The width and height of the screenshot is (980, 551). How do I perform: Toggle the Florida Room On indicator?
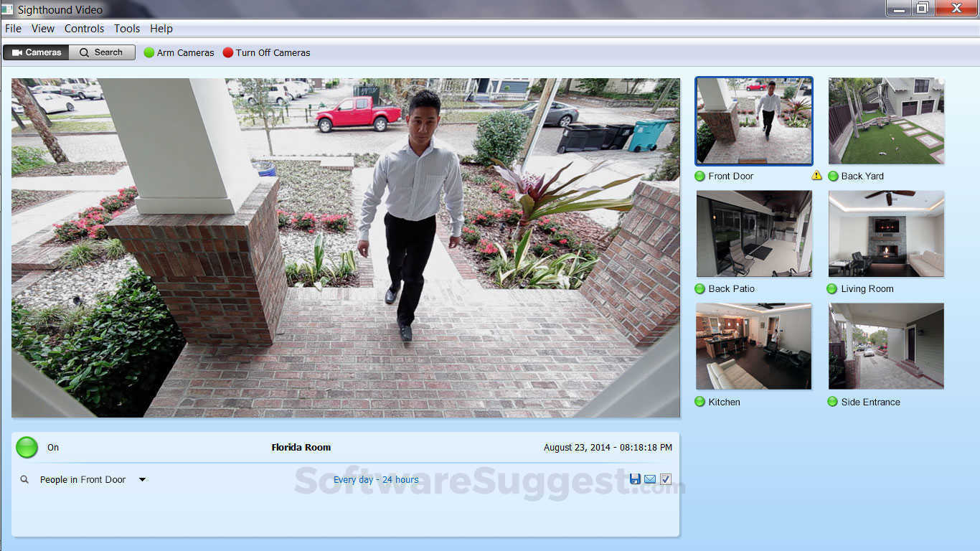(x=27, y=447)
